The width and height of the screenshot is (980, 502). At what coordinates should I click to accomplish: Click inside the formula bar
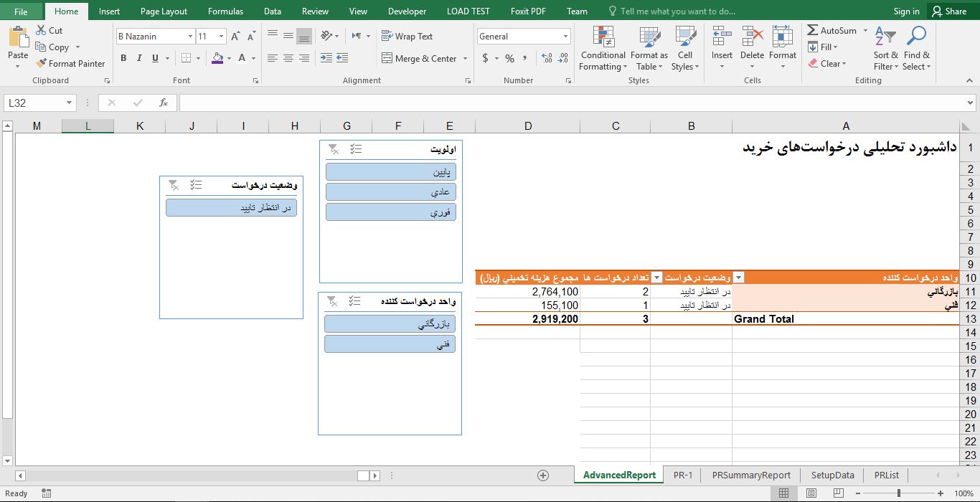pyautogui.click(x=502, y=102)
